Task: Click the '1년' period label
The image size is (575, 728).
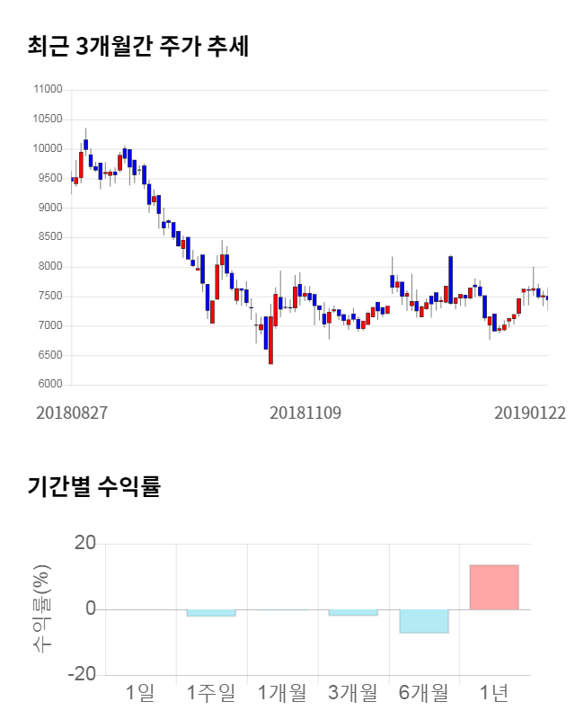Action: (494, 692)
